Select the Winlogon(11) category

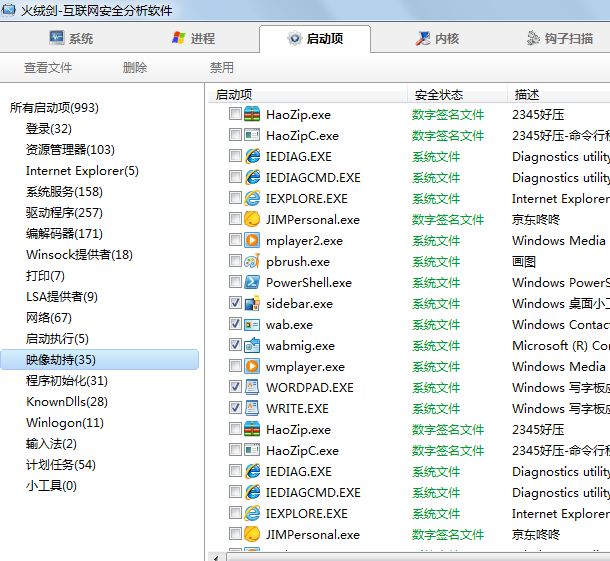(65, 423)
